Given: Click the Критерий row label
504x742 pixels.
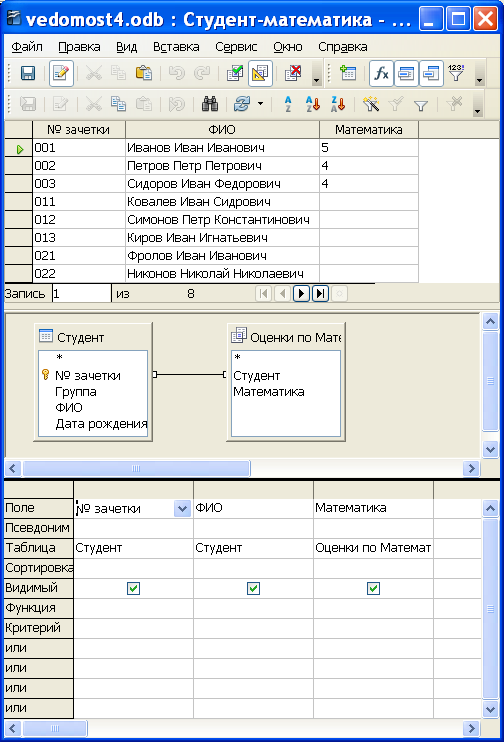Looking at the screenshot, I should 39,628.
